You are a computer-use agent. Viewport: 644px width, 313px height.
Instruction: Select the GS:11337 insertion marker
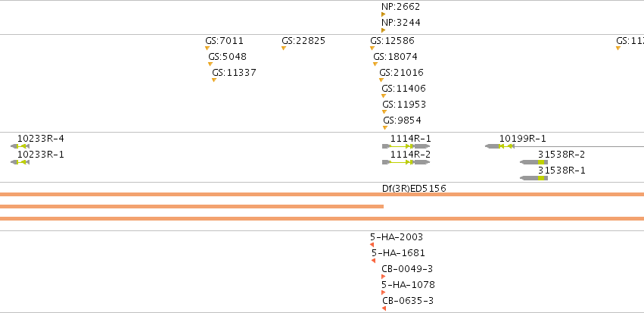[x=214, y=80]
